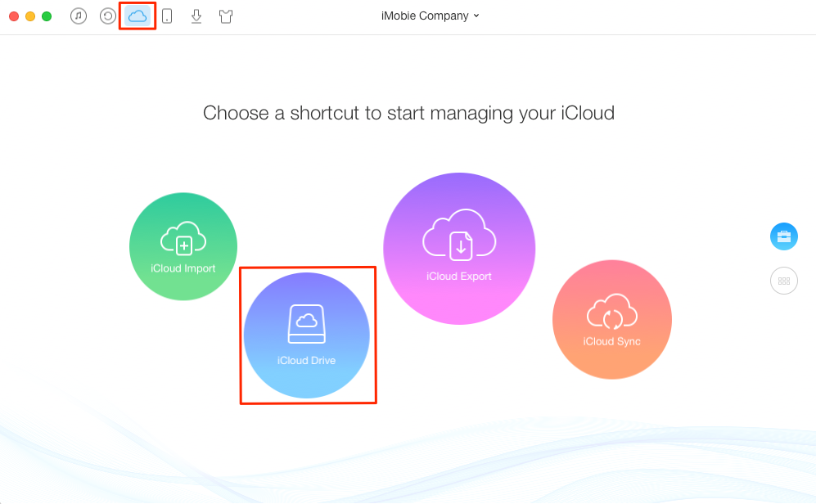Launch the iCloud Drive shortcut
This screenshot has height=504, width=816.
pos(307,335)
